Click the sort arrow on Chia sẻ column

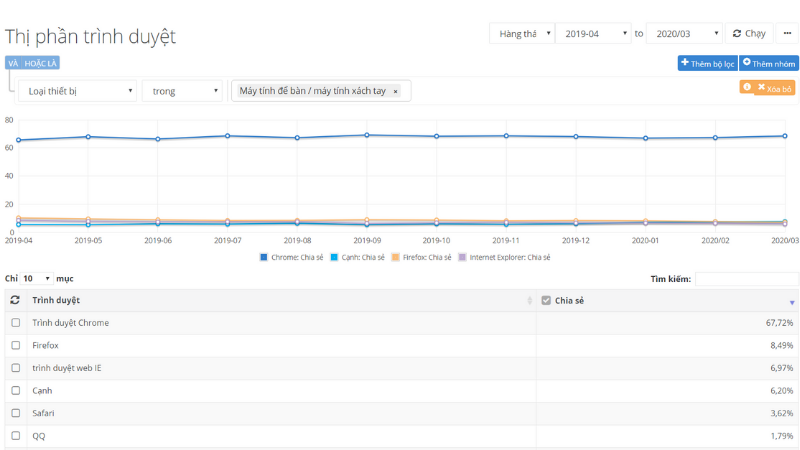792,303
